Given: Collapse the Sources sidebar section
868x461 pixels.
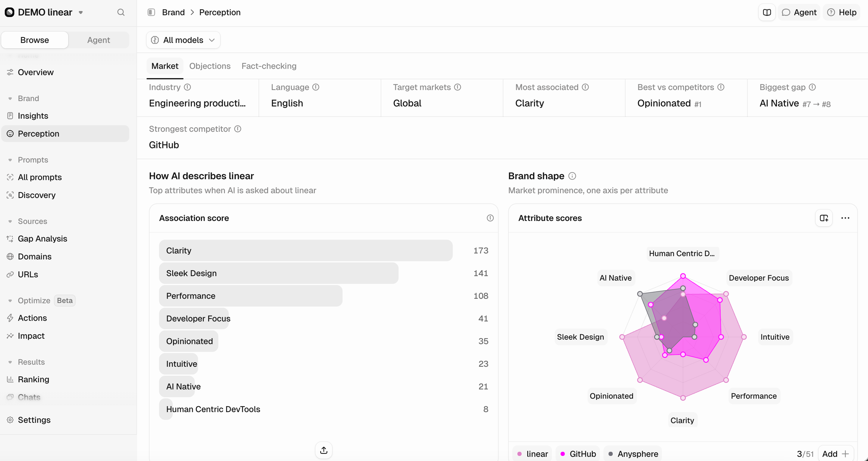Looking at the screenshot, I should 28,221.
